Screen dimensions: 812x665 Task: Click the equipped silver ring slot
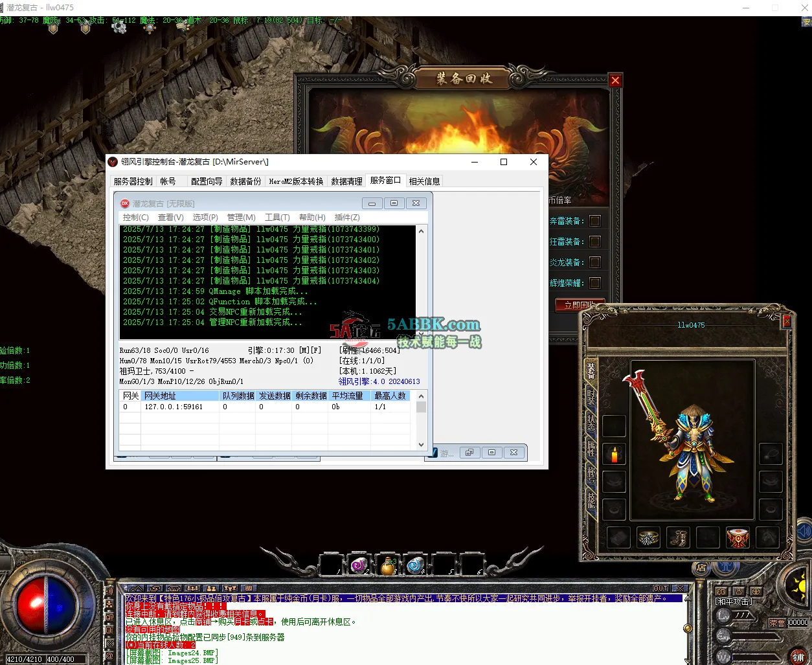(648, 537)
